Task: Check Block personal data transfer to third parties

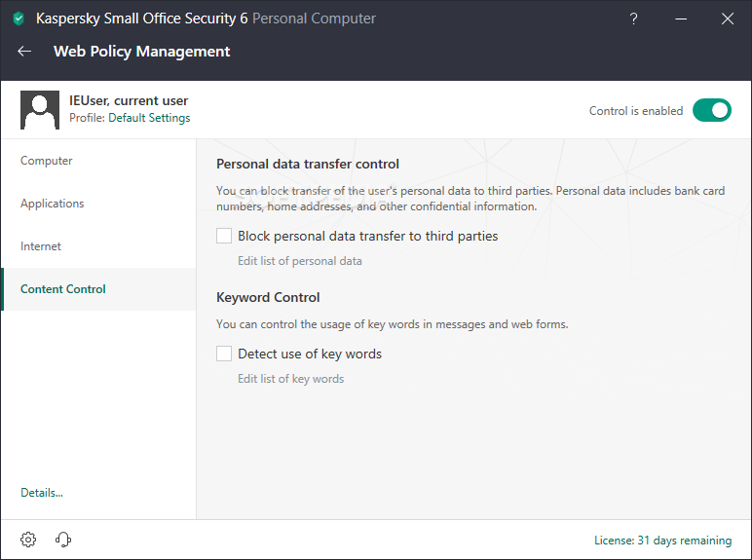Action: (224, 236)
